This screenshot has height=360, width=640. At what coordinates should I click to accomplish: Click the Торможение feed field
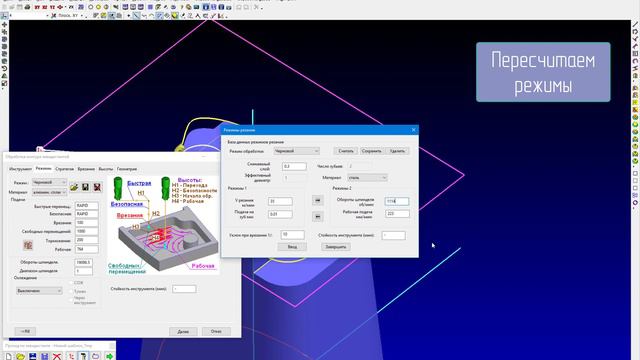click(87, 240)
